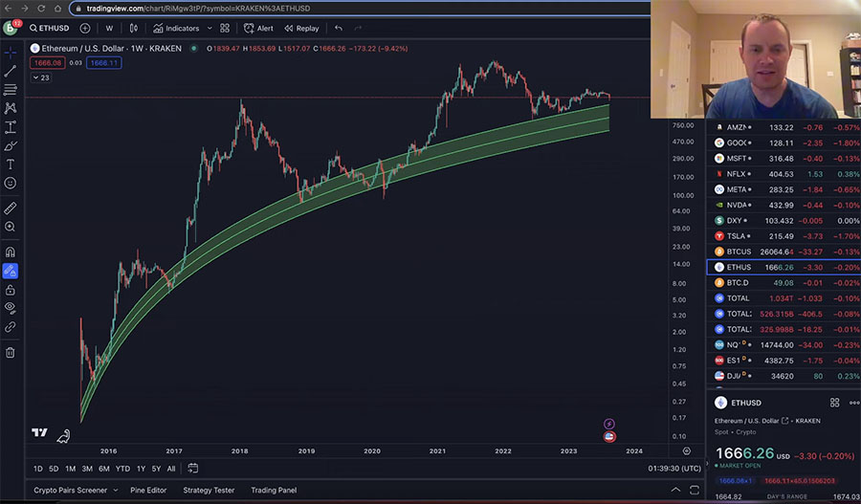Open the details panel grid layout icon
The height and width of the screenshot is (504, 861).
pos(834,403)
